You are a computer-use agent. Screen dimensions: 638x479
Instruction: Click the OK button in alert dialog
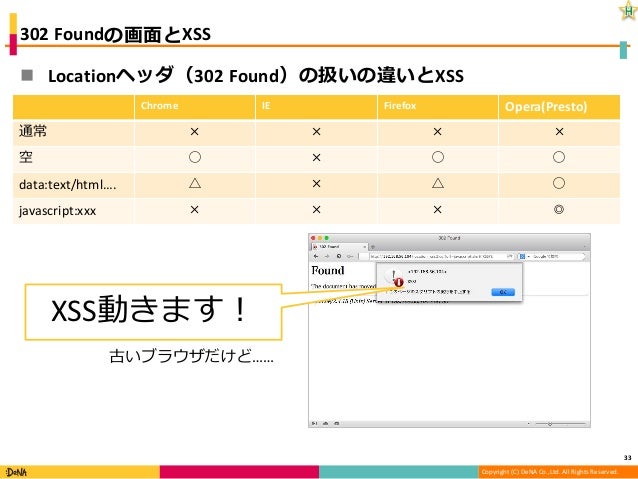click(x=503, y=292)
